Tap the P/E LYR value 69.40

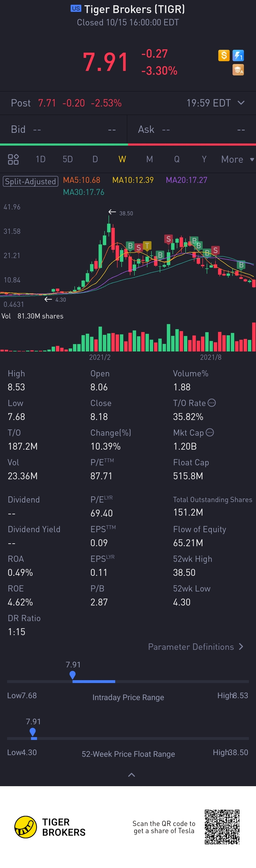(101, 513)
